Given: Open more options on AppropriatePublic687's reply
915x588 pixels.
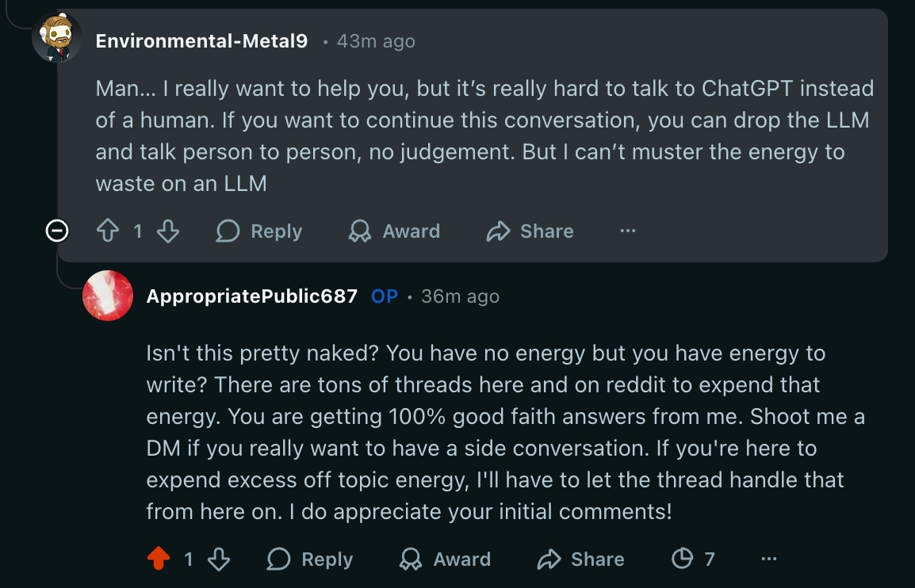Looking at the screenshot, I should (768, 559).
